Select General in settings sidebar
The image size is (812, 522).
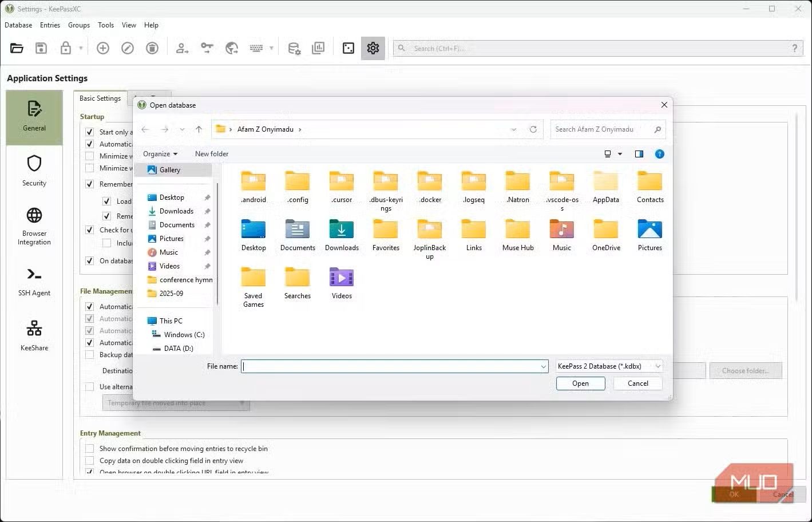34,117
